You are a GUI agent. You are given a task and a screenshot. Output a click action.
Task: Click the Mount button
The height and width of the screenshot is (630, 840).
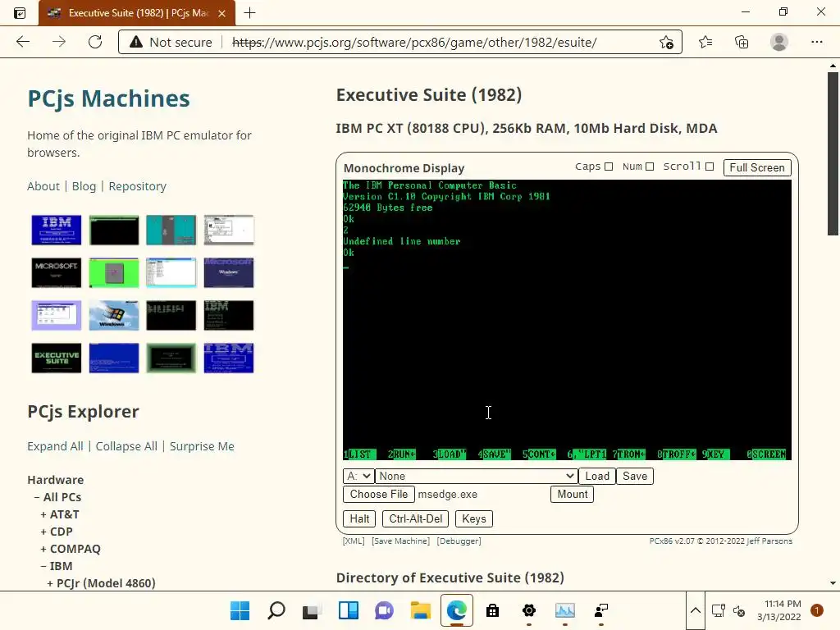572,494
